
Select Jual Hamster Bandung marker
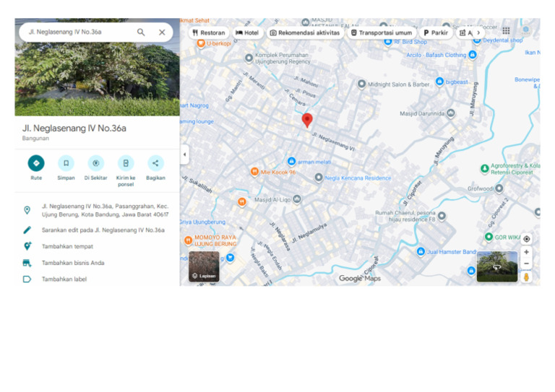coord(421,252)
